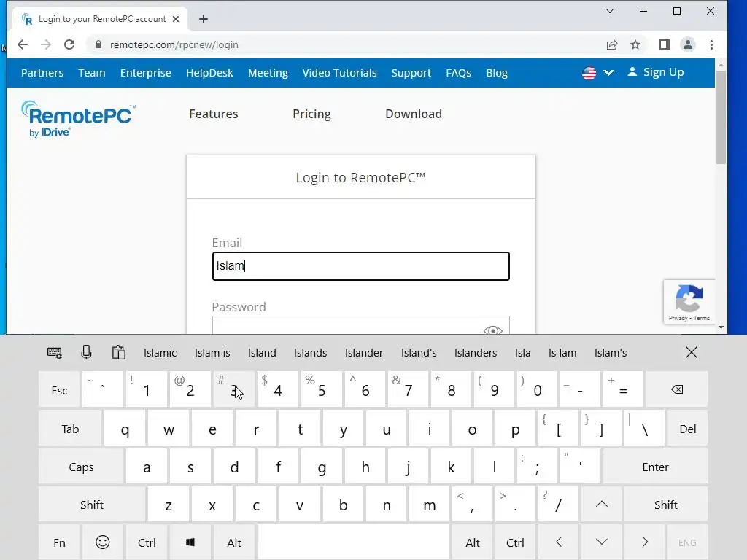The height and width of the screenshot is (560, 747).
Task: Open the browser side panel icon
Action: click(x=664, y=44)
